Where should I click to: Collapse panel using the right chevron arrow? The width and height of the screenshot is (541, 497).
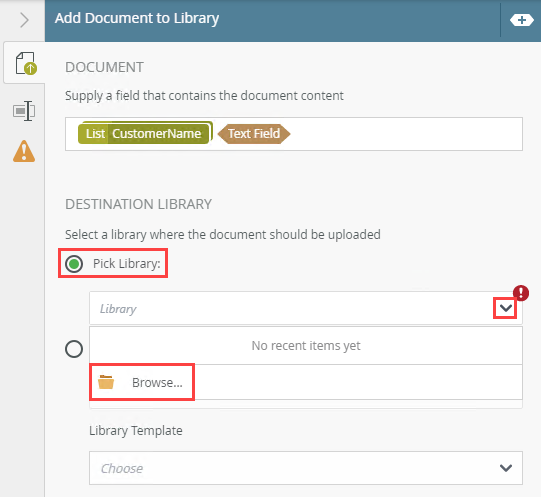click(24, 20)
